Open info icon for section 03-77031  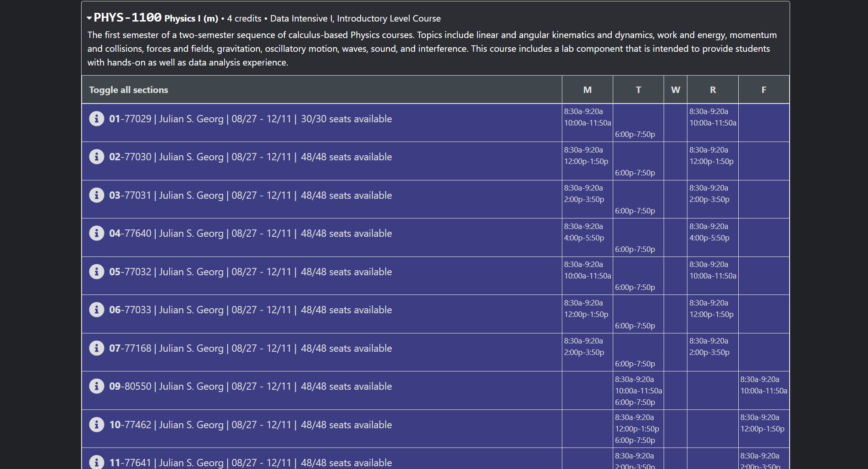click(x=96, y=195)
